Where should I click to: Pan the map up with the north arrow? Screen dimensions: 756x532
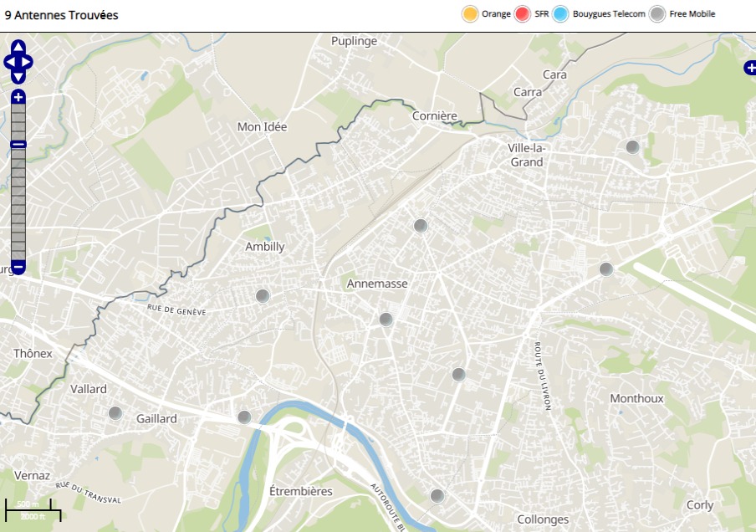pyautogui.click(x=18, y=49)
